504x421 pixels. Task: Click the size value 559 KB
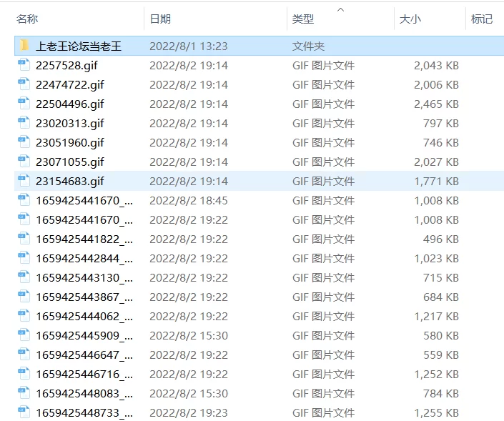[441, 355]
